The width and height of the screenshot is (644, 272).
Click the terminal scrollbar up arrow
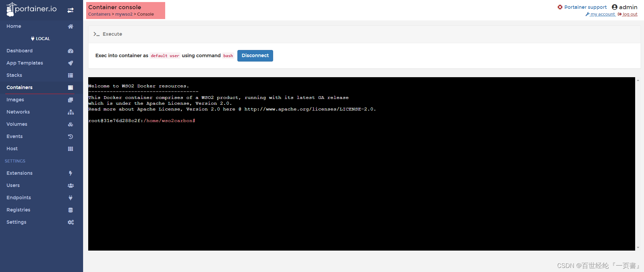pos(638,80)
